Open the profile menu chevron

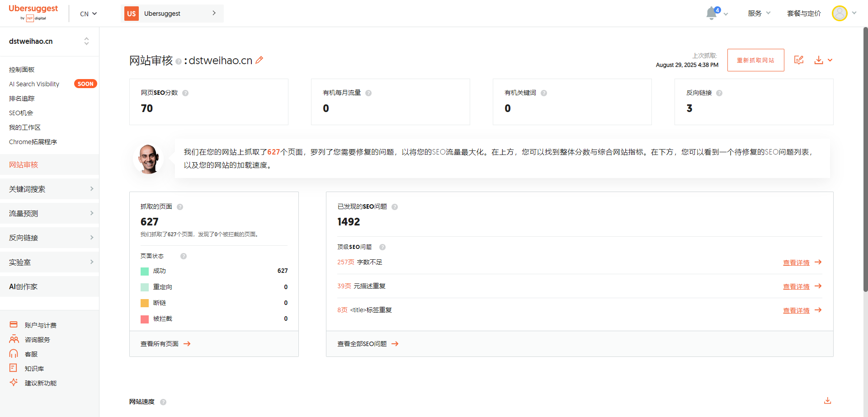click(x=854, y=13)
